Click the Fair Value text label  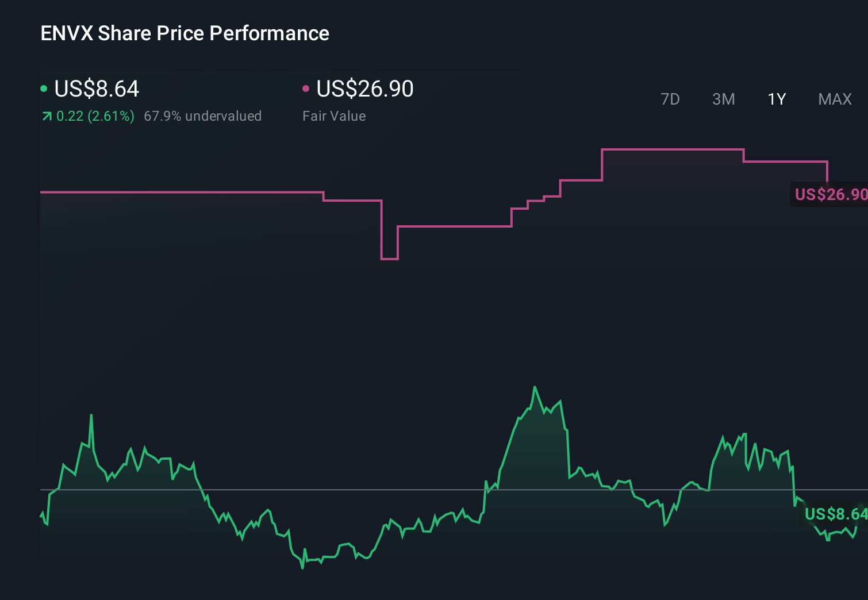(334, 116)
